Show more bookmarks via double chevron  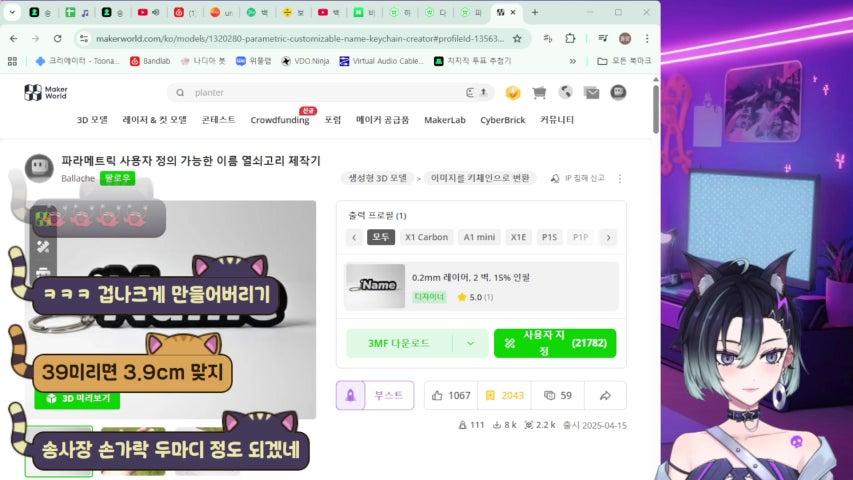pyautogui.click(x=572, y=61)
